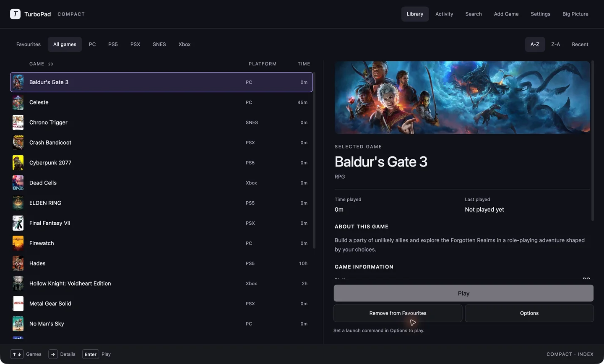This screenshot has width=604, height=364.
Task: Open the Activity tab
Action: pyautogui.click(x=444, y=14)
